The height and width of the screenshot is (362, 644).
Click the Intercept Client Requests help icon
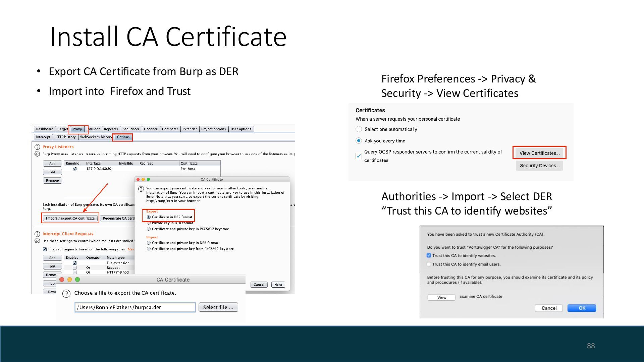[x=37, y=234]
